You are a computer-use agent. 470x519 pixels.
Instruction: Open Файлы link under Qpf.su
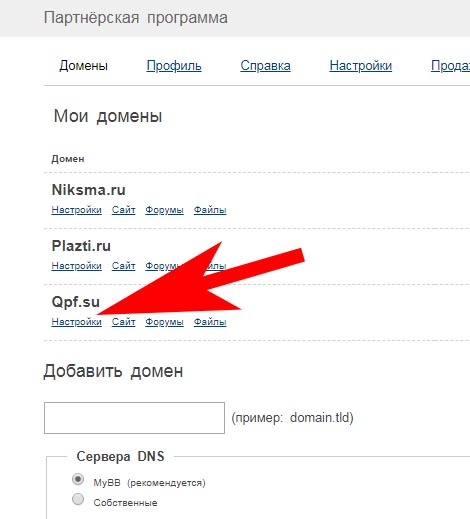(x=210, y=322)
